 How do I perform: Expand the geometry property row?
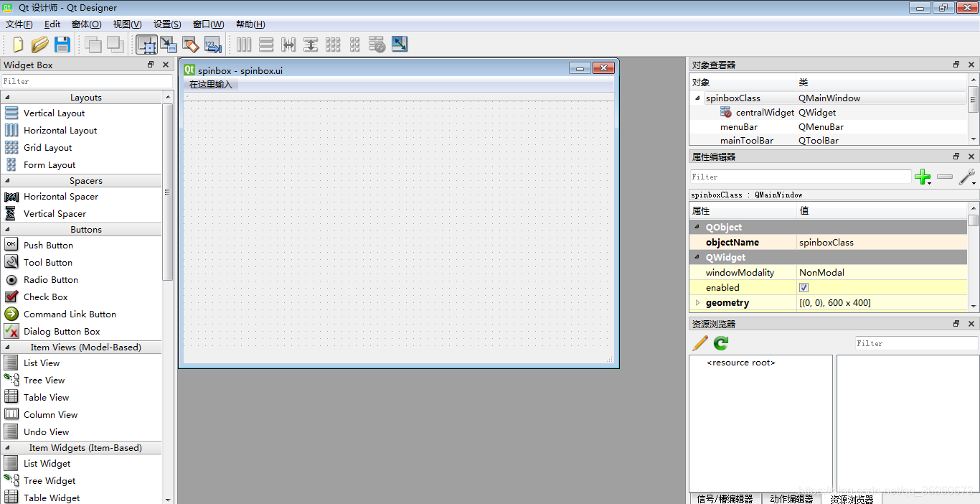[x=697, y=302]
